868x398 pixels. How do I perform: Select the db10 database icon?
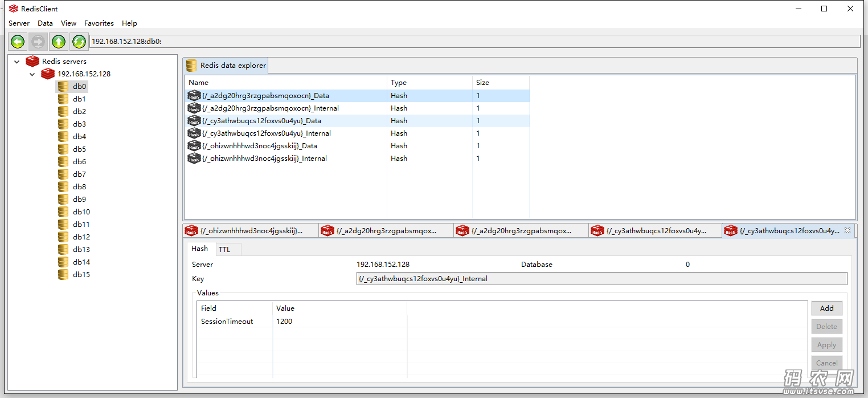click(x=63, y=212)
